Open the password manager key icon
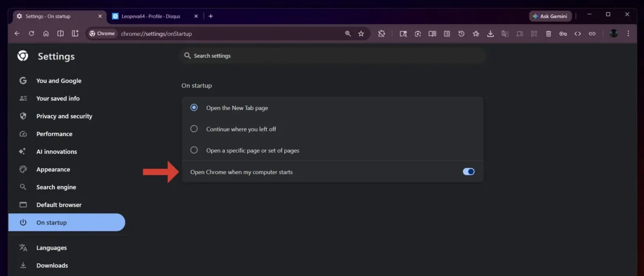Viewport: 644px width, 276px height. point(563,34)
